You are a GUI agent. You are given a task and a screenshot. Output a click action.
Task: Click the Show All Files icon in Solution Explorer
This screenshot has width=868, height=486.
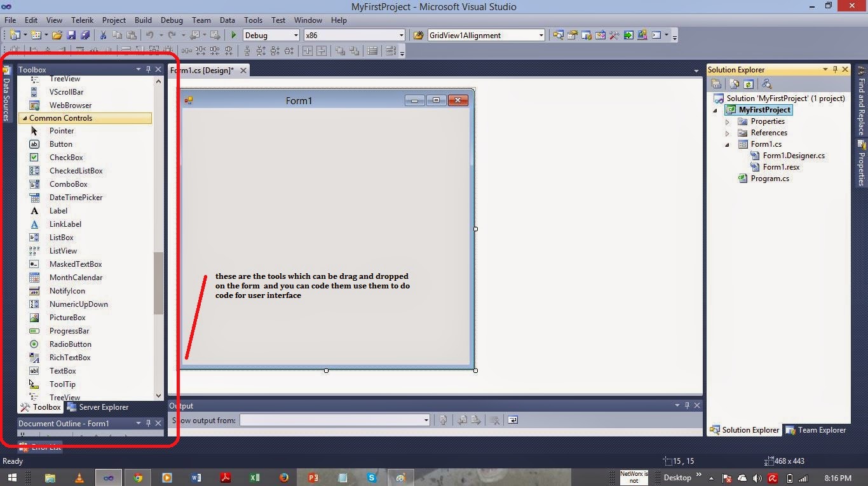click(x=735, y=84)
